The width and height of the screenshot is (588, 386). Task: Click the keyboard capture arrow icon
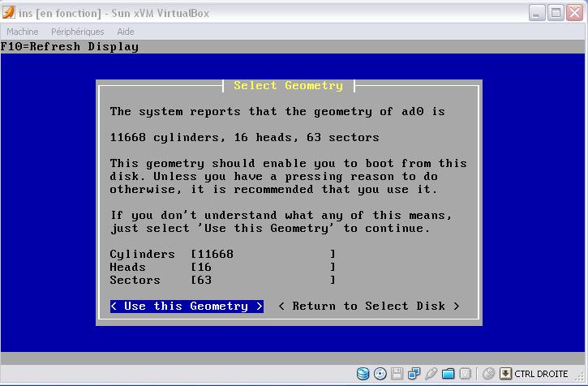click(x=505, y=374)
